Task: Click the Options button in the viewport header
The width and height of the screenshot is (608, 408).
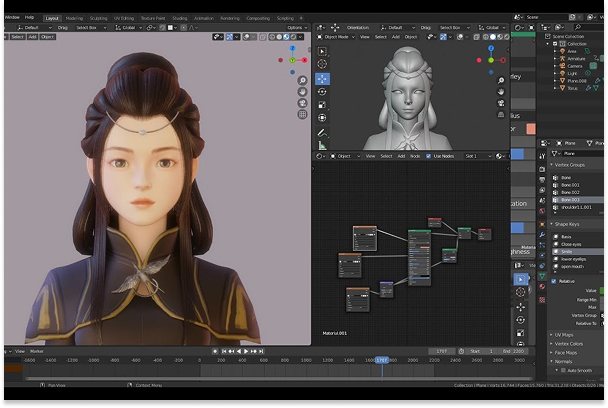Action: [296, 27]
